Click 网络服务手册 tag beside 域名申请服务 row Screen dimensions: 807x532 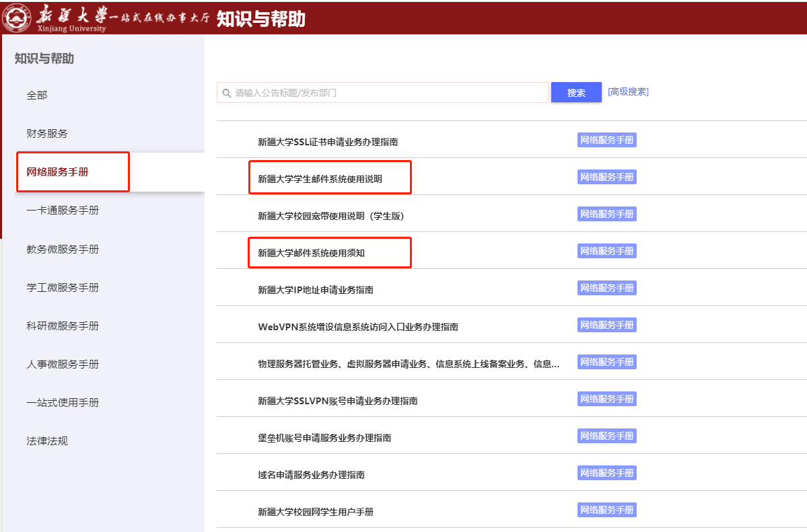pos(607,473)
